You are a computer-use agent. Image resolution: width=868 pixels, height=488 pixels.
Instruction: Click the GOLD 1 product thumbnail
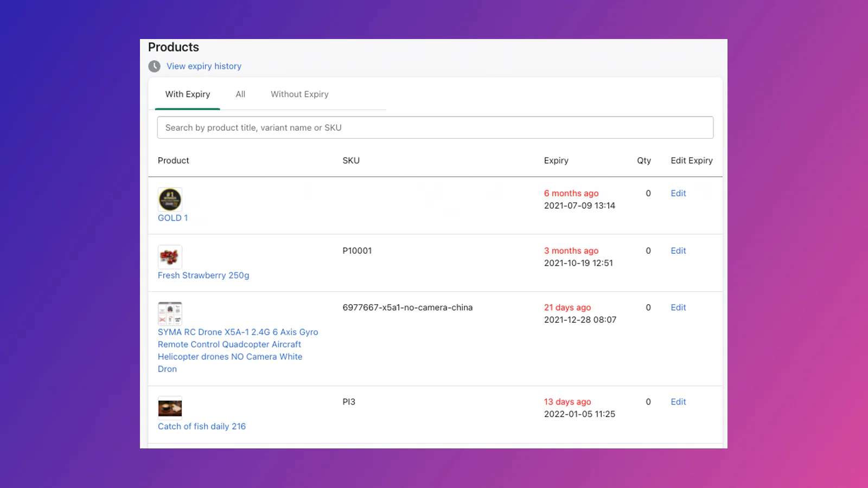[170, 200]
